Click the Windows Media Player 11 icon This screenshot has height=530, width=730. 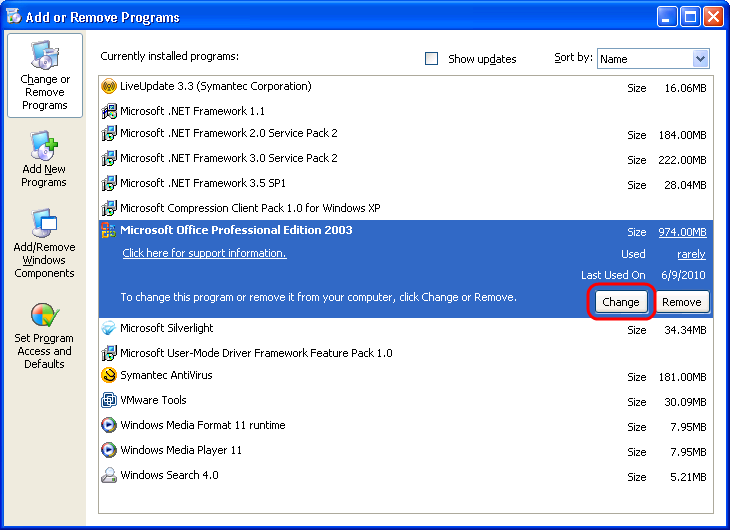(x=109, y=450)
